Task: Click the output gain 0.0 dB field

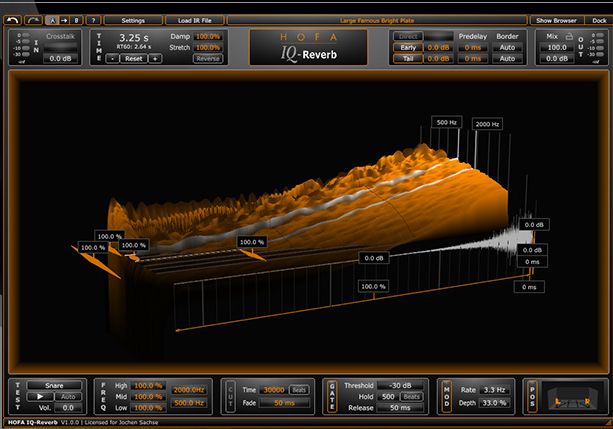Action: [557, 59]
